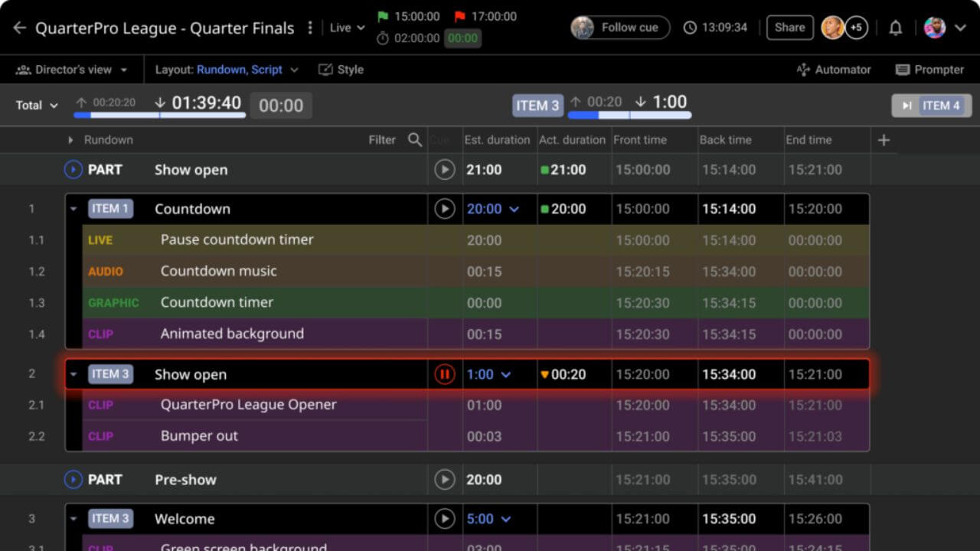Open the Layout Rundown, Script dropdown
The height and width of the screenshot is (551, 980).
227,70
